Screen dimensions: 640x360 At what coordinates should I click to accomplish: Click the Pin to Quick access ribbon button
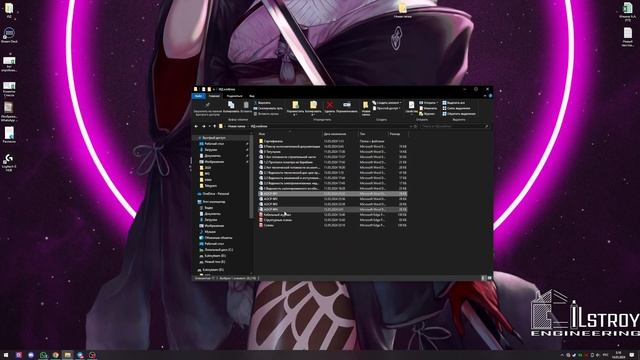pyautogui.click(x=207, y=108)
